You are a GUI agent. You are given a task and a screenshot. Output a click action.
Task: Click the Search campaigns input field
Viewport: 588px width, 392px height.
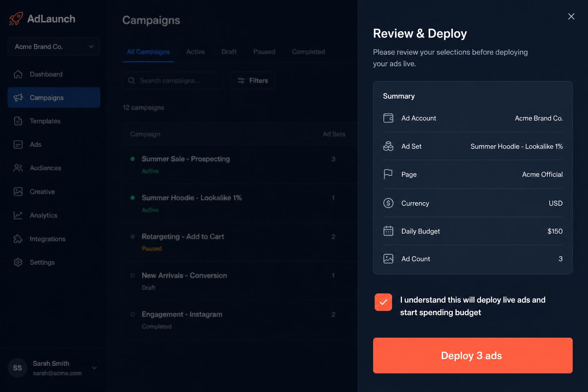coord(173,80)
